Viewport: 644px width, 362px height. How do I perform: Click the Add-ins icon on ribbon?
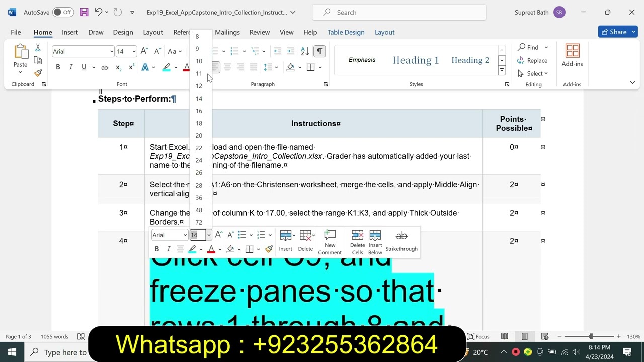coord(572,55)
